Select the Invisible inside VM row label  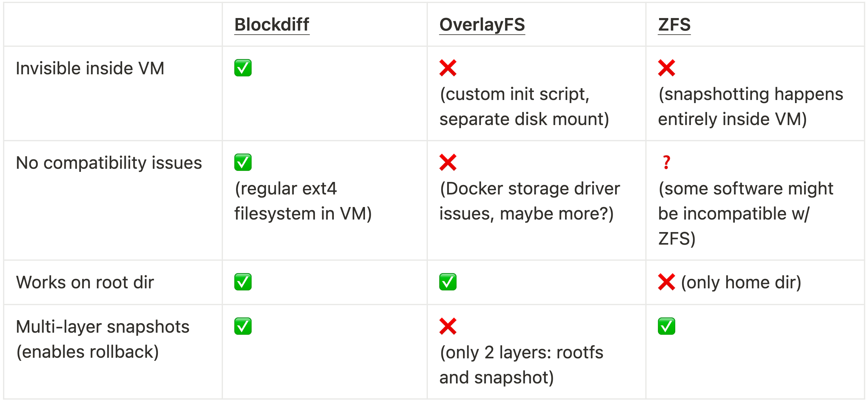pyautogui.click(x=90, y=68)
